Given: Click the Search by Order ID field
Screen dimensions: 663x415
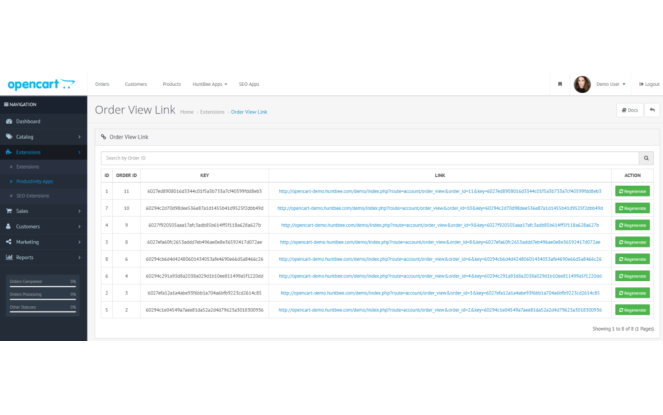Looking at the screenshot, I should pyautogui.click(x=370, y=158).
